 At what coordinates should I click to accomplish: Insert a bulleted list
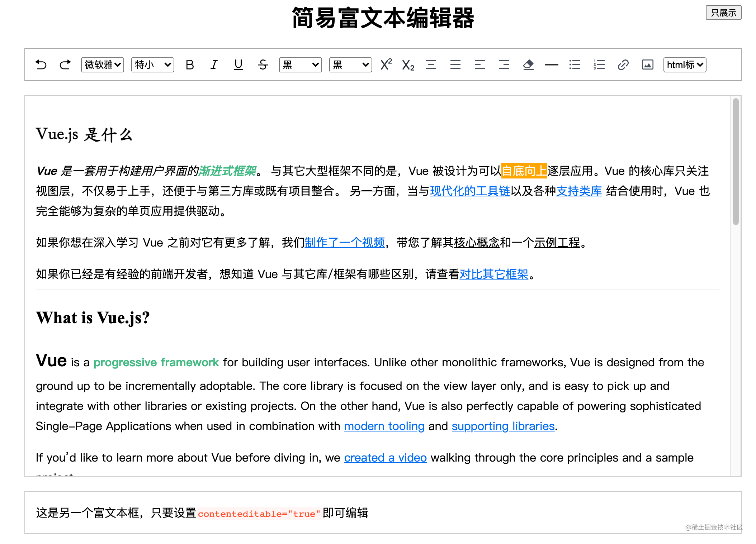[575, 65]
